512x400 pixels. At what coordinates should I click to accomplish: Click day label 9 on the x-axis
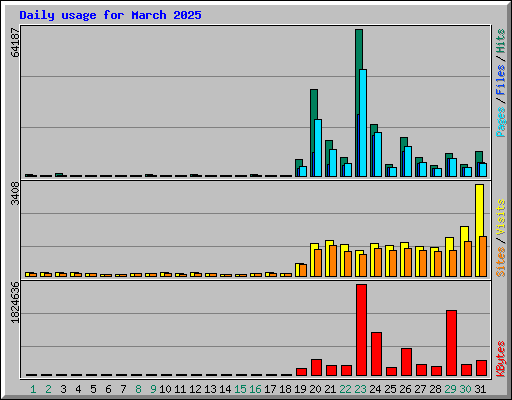coord(153,389)
